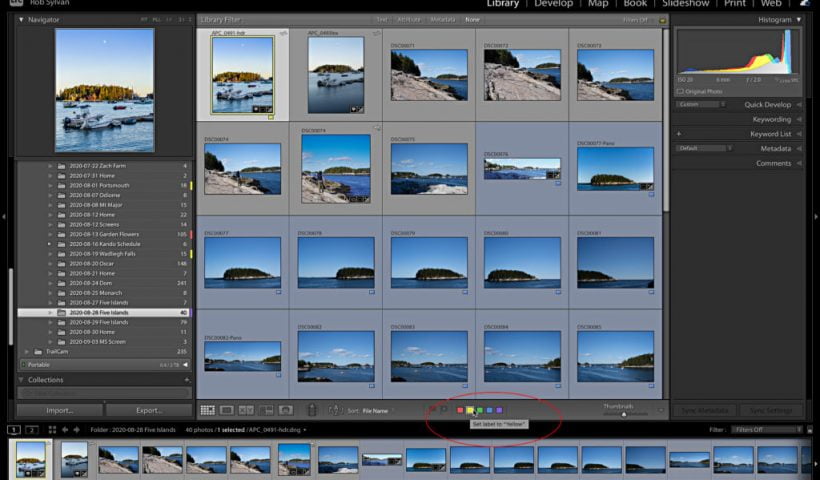The width and height of the screenshot is (820, 480).
Task: Open Compare view (X|Y) icon
Action: coord(247,410)
